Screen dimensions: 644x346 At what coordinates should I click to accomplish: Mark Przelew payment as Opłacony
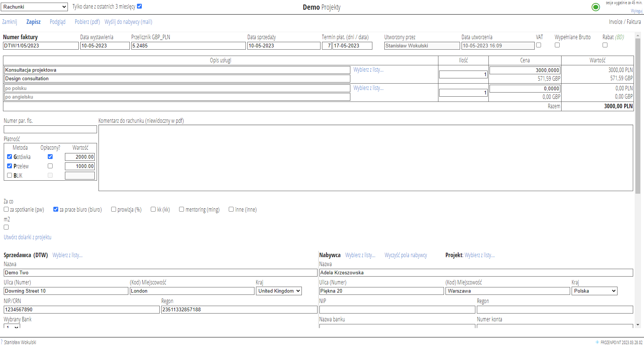point(50,166)
